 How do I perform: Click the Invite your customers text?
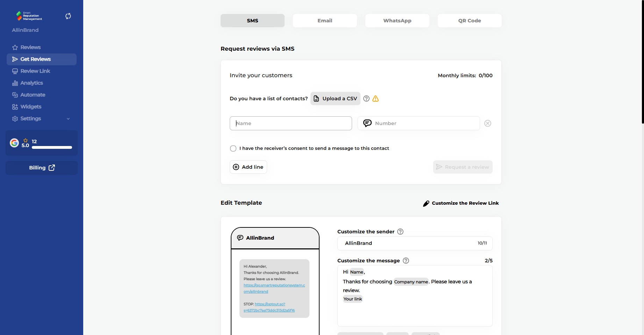(x=261, y=75)
